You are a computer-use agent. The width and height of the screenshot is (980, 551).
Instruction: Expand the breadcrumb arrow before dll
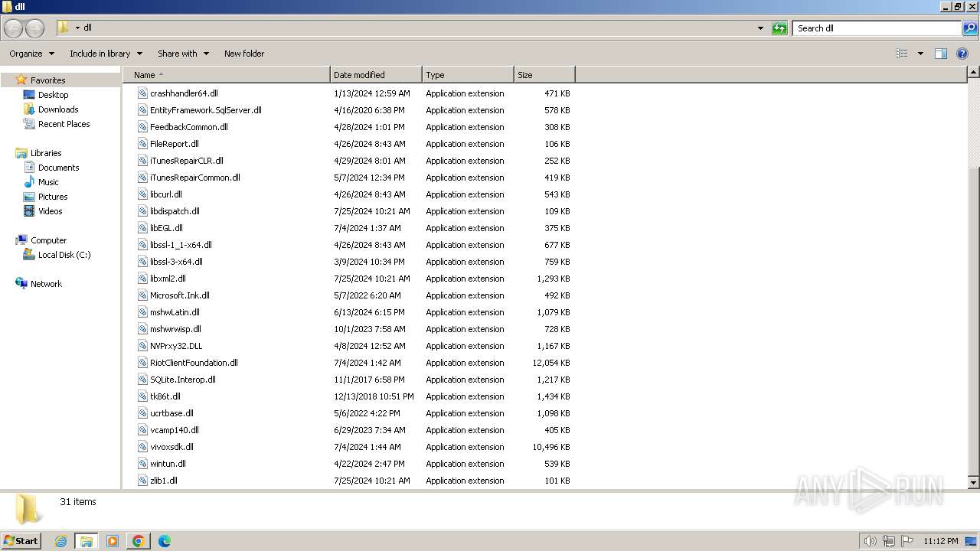click(x=77, y=28)
